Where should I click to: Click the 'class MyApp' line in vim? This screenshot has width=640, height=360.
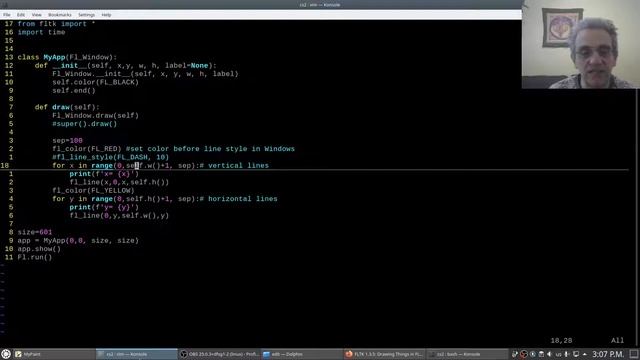(x=67, y=57)
